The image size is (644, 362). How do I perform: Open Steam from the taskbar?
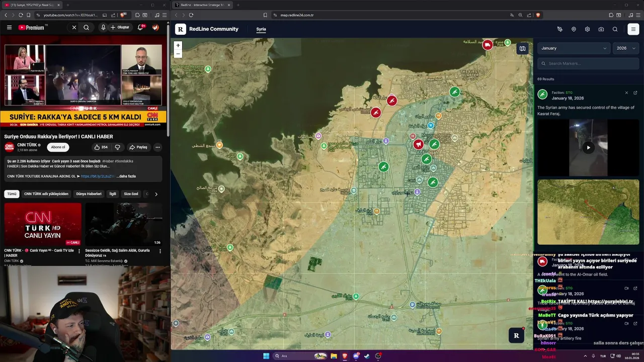pyautogui.click(x=367, y=356)
